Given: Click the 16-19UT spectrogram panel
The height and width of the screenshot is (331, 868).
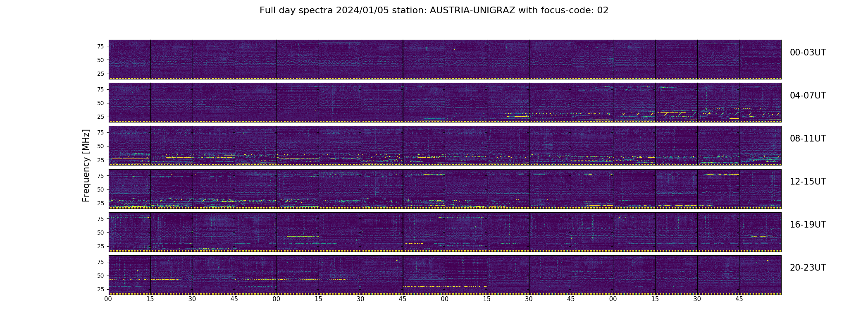Looking at the screenshot, I should tap(445, 232).
